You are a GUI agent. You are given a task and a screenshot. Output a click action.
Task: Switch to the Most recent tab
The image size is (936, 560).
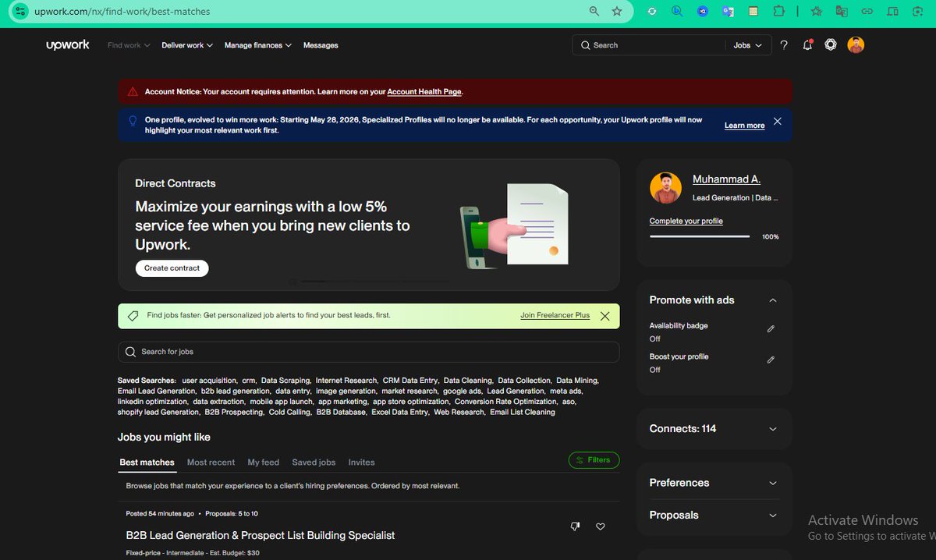(211, 463)
